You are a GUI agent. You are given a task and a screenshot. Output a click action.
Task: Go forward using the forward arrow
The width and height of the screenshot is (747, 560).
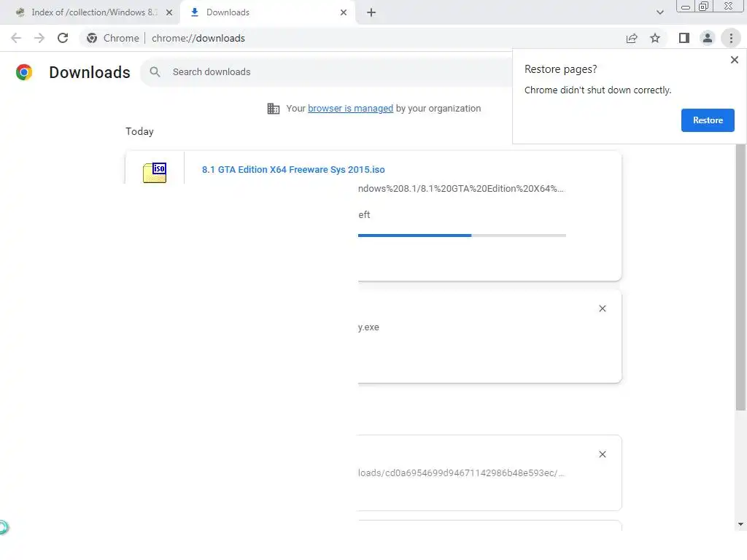[x=39, y=38]
